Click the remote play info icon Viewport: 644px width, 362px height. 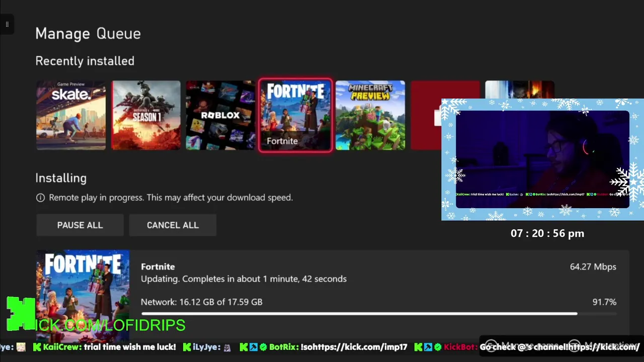coord(41,198)
